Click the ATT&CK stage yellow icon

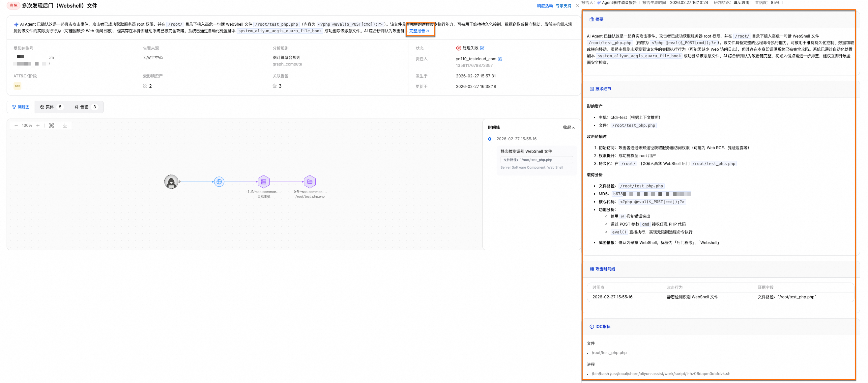(17, 86)
